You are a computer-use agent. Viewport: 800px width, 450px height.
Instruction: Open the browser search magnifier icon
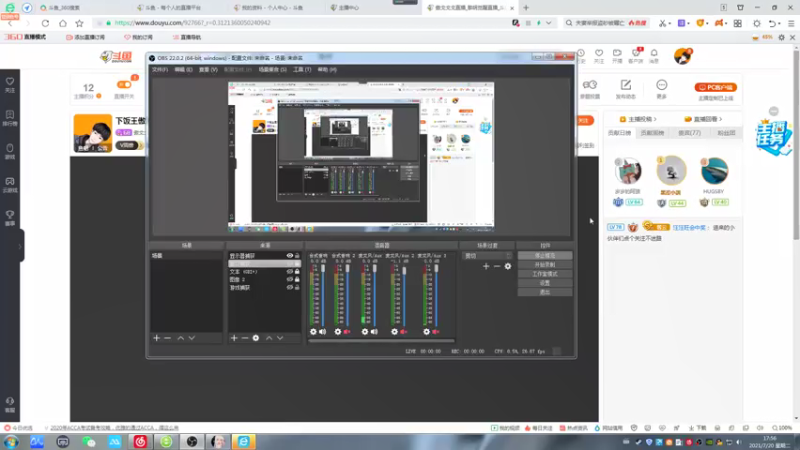click(569, 23)
